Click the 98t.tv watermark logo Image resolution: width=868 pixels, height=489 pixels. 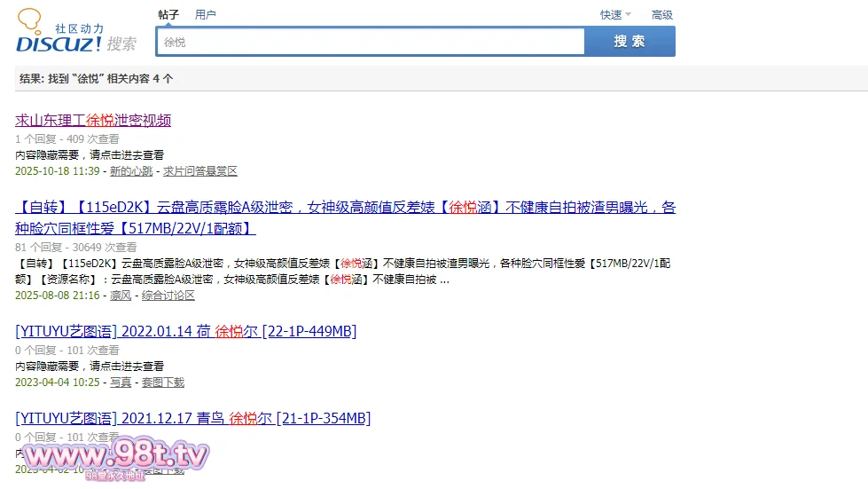[115, 456]
